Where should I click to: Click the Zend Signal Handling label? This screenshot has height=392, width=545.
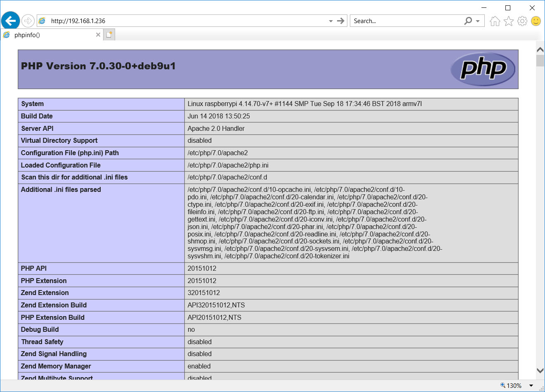click(x=54, y=354)
